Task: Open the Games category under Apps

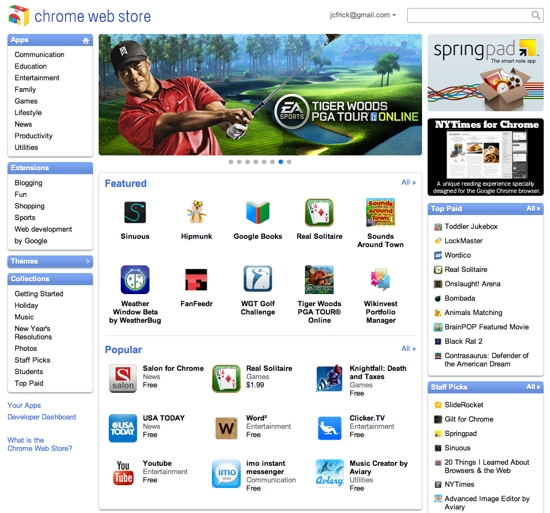Action: (26, 101)
